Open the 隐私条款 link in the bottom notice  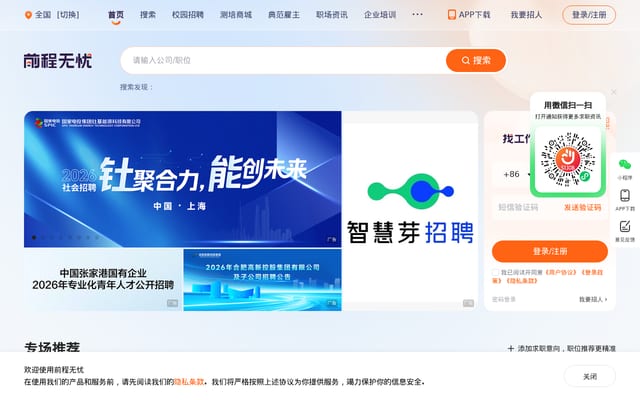click(189, 382)
